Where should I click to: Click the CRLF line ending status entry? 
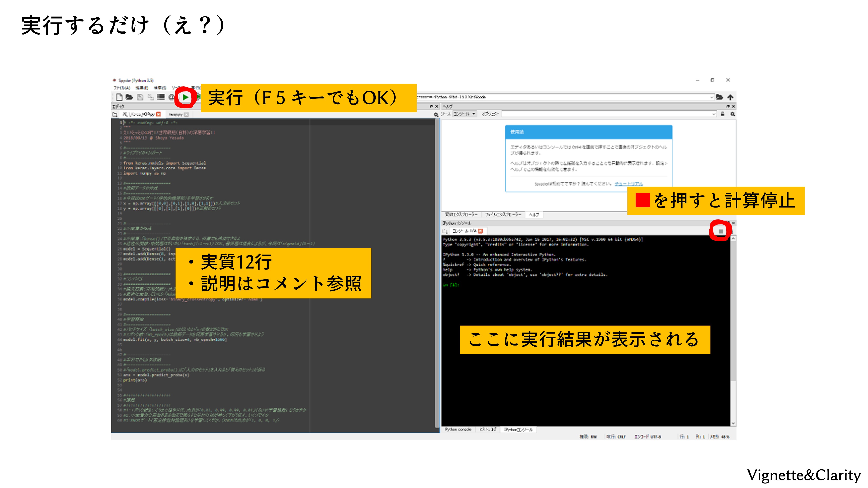pyautogui.click(x=616, y=437)
